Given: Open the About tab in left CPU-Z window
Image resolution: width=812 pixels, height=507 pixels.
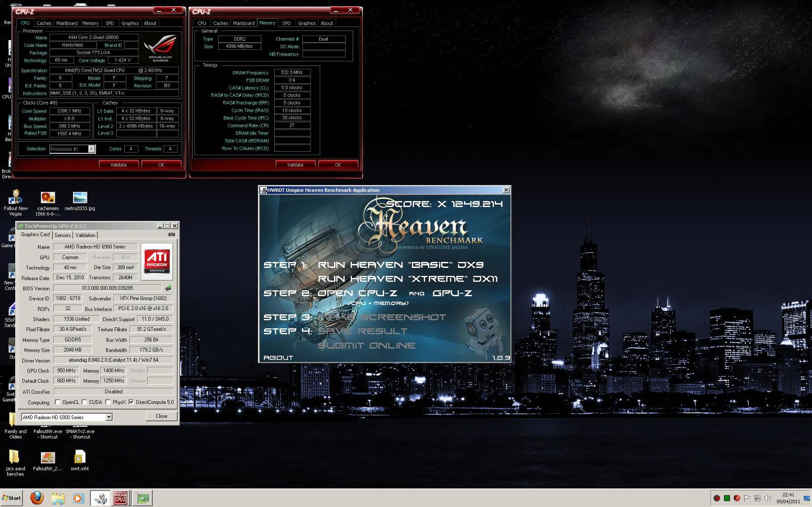Looking at the screenshot, I should click(150, 23).
